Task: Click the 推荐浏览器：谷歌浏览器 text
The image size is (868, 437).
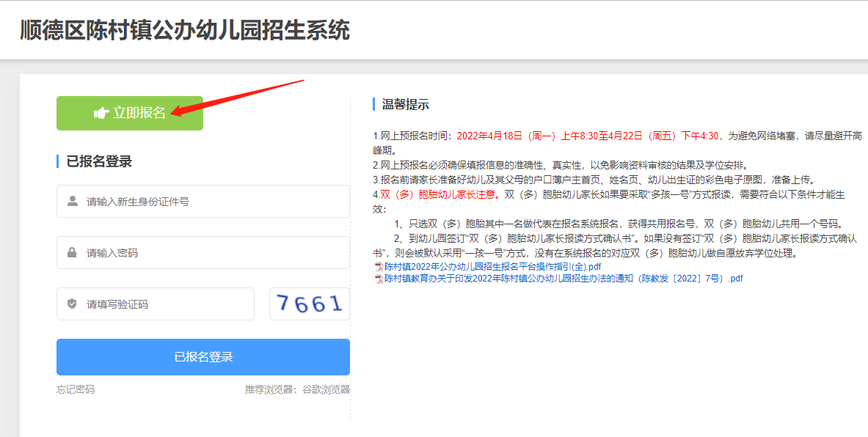Action: (297, 389)
